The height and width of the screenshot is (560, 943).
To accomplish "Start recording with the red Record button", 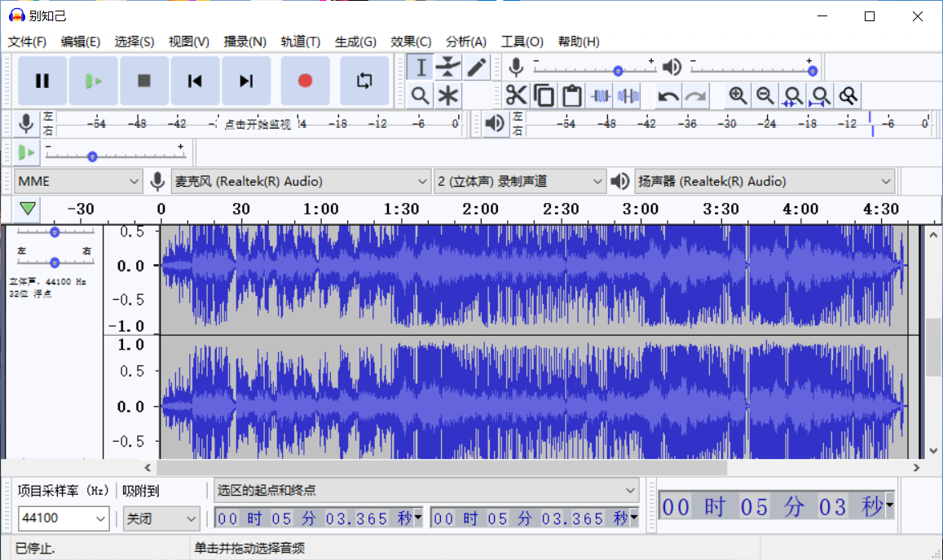I will click(305, 81).
